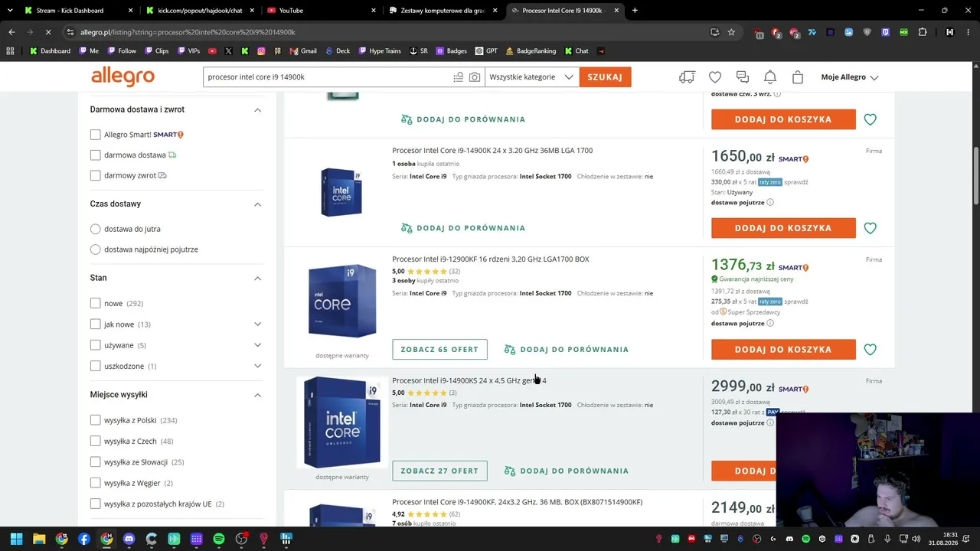980x551 pixels.
Task: Check the używane (5) condition filter
Action: 95,345
